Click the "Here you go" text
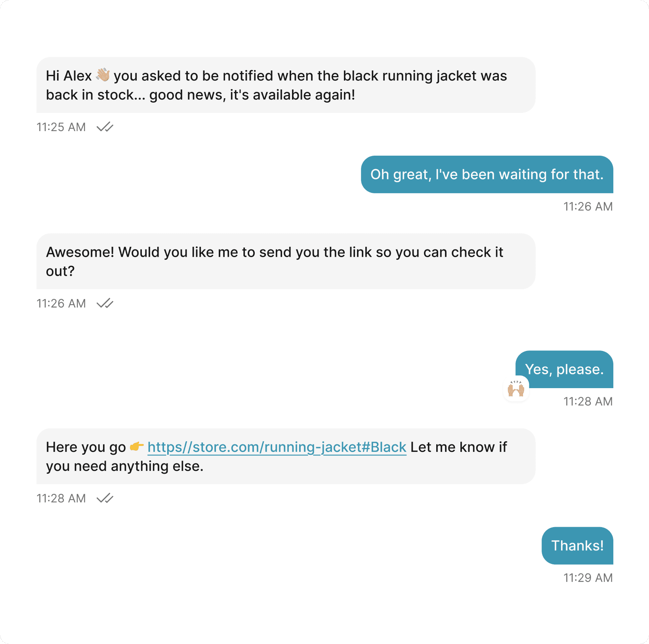Image resolution: width=649 pixels, height=644 pixels. pyautogui.click(x=86, y=447)
